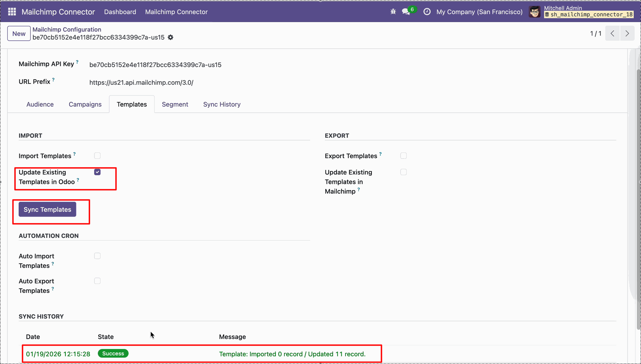Viewport: 641px width, 364px height.
Task: Tick the Auto Import Templates checkbox
Action: coord(97,256)
